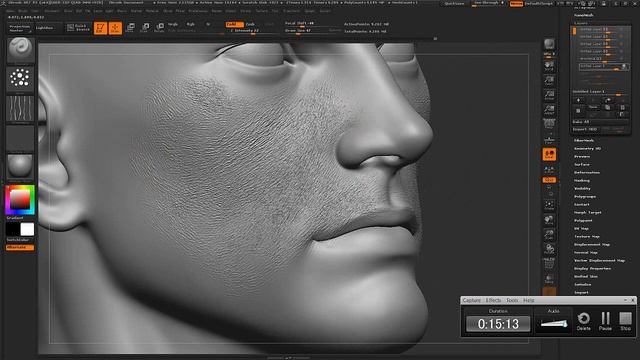This screenshot has height=360, width=640.
Task: Open the Document menu
Action: (52, 11)
